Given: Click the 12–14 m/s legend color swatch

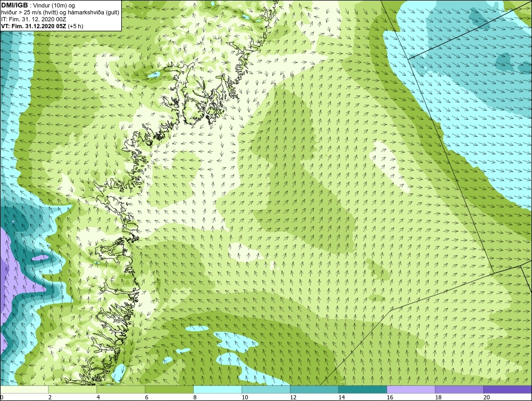Looking at the screenshot, I should (x=314, y=389).
